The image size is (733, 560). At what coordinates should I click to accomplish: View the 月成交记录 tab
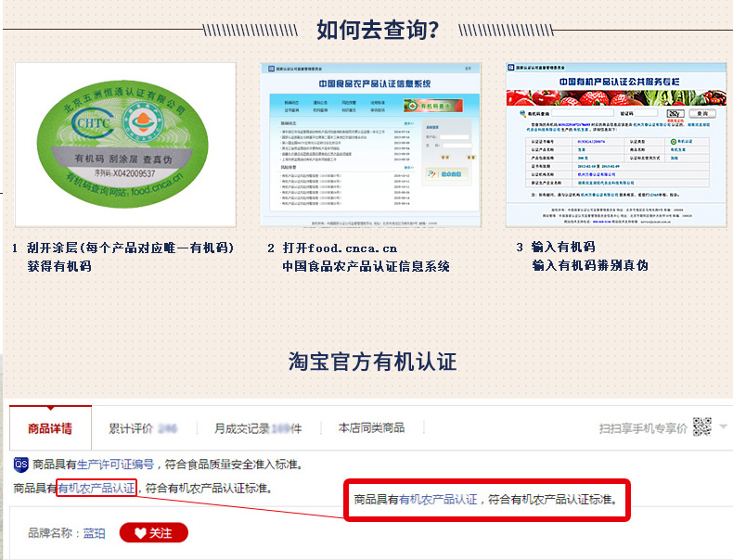(x=257, y=428)
